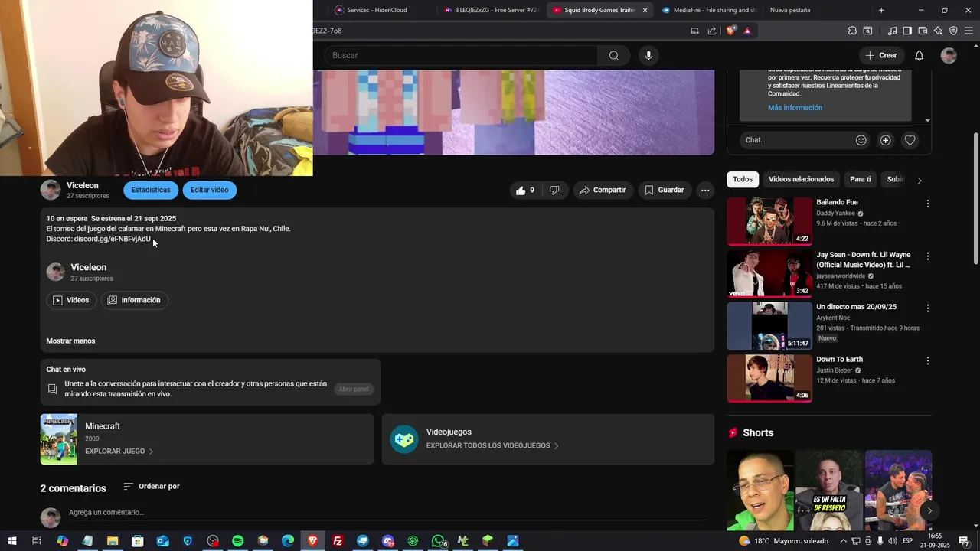The image size is (980, 551).
Task: Click the share page icon in address bar
Action: 712,31
